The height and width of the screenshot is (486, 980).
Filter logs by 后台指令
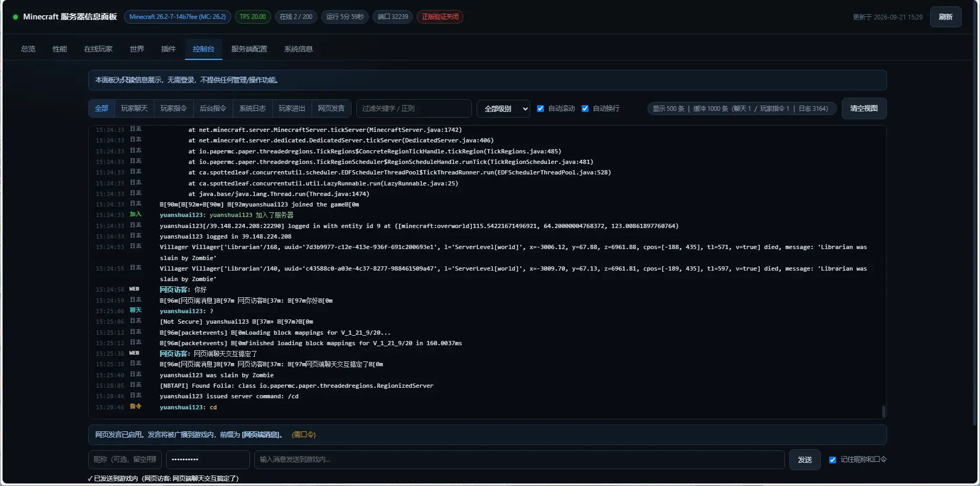point(213,108)
